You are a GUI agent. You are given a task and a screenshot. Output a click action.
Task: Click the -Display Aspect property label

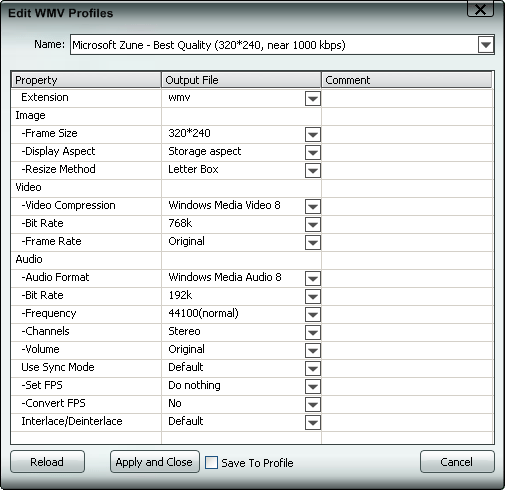tap(58, 151)
